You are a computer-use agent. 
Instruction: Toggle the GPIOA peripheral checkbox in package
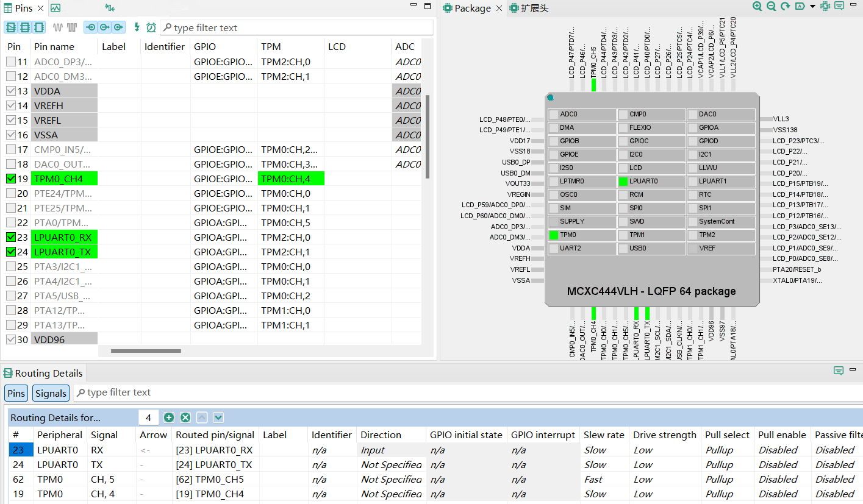click(692, 128)
